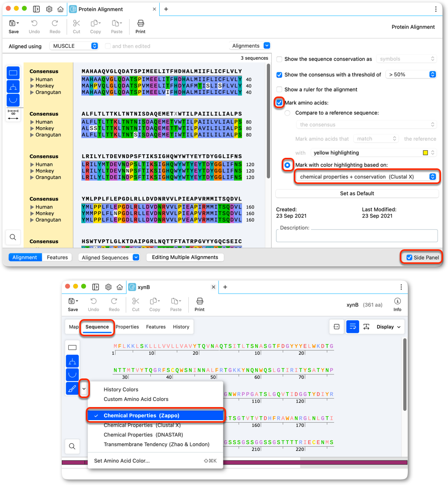Click Paste in Protein Alignment toolbar
The image size is (448, 485).
click(x=117, y=27)
